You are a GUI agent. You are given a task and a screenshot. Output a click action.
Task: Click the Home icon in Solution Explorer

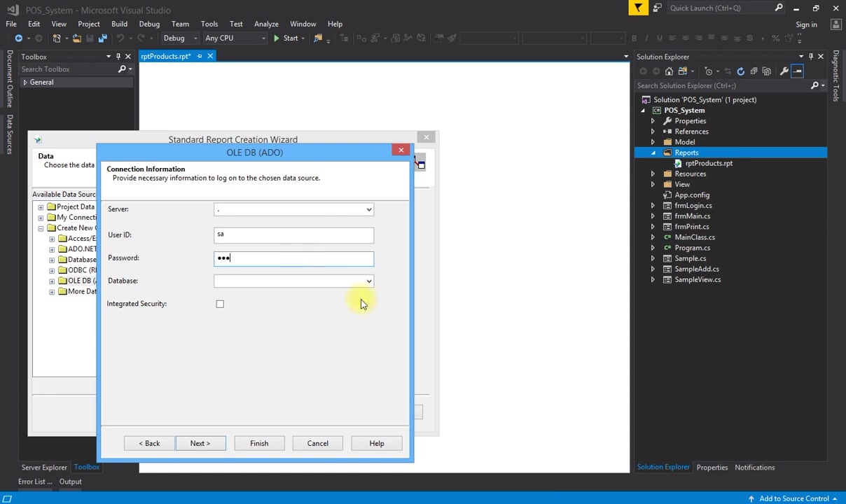point(669,71)
